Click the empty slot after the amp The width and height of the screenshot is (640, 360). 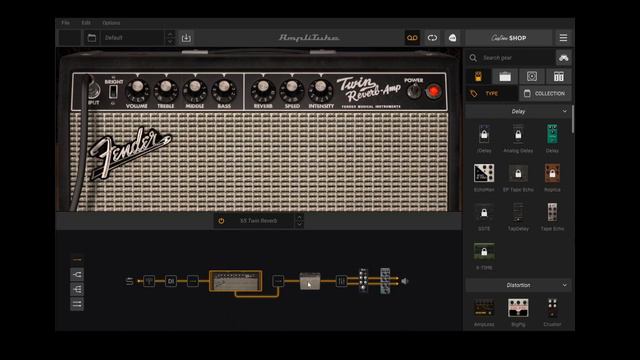(x=278, y=281)
